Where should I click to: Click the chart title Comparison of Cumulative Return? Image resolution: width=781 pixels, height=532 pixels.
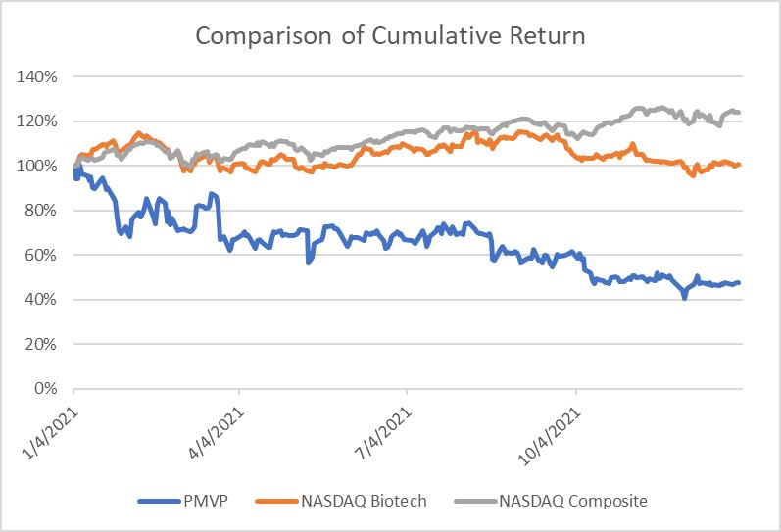pyautogui.click(x=390, y=36)
